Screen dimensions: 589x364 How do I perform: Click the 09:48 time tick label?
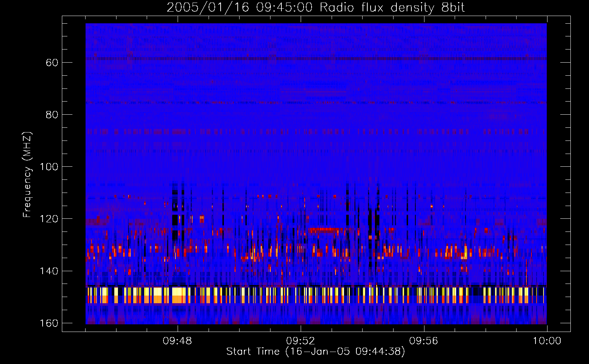tap(177, 341)
